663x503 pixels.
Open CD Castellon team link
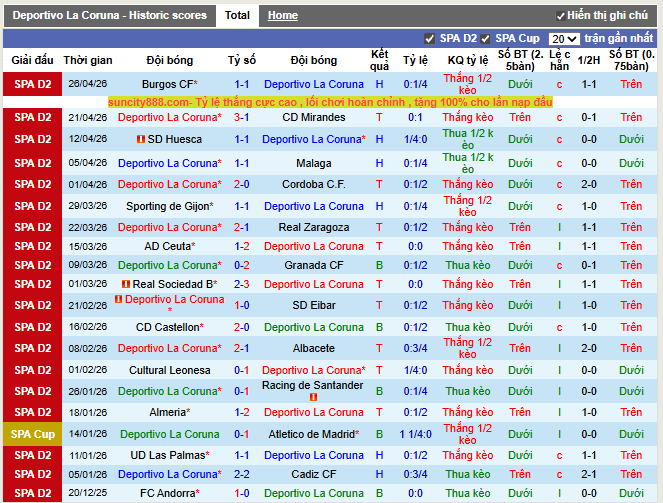point(167,327)
